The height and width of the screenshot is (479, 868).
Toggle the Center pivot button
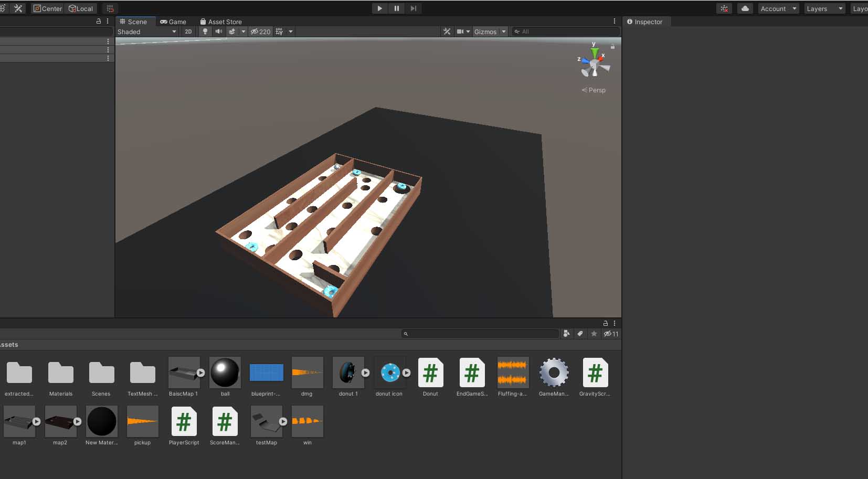48,8
